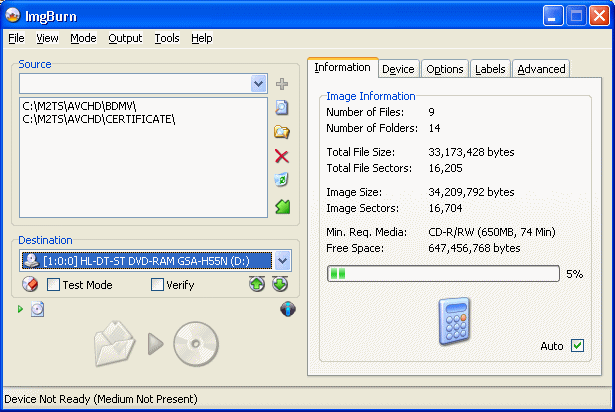Switch to the Advanced tab

coord(541,69)
